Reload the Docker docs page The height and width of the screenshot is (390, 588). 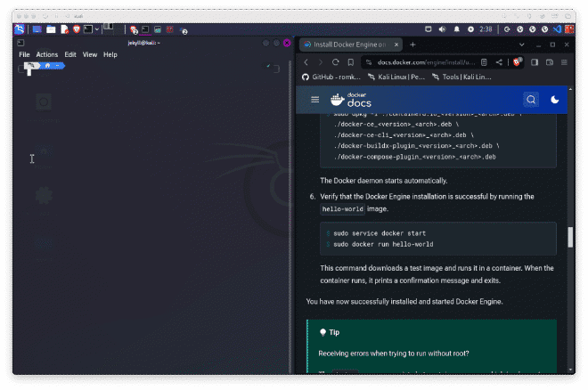coord(336,62)
